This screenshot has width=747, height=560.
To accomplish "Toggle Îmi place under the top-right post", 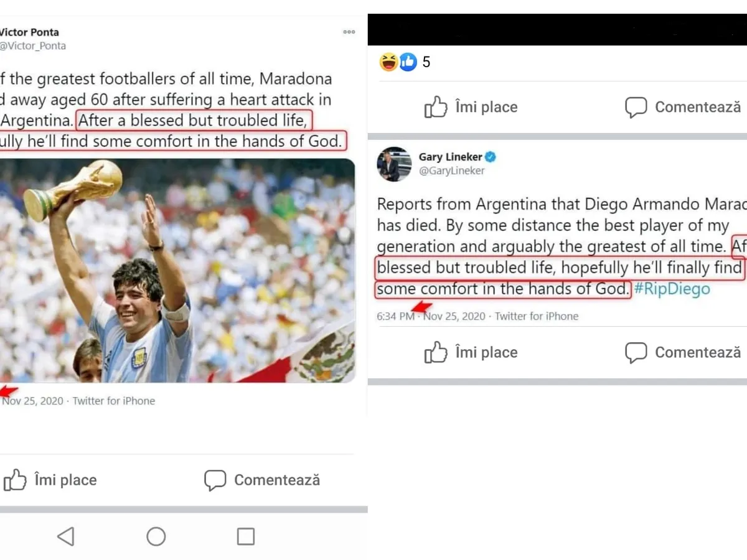I will [x=471, y=107].
